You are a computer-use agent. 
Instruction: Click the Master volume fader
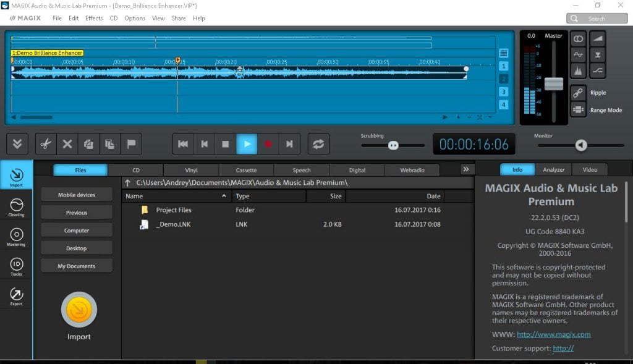[x=553, y=83]
